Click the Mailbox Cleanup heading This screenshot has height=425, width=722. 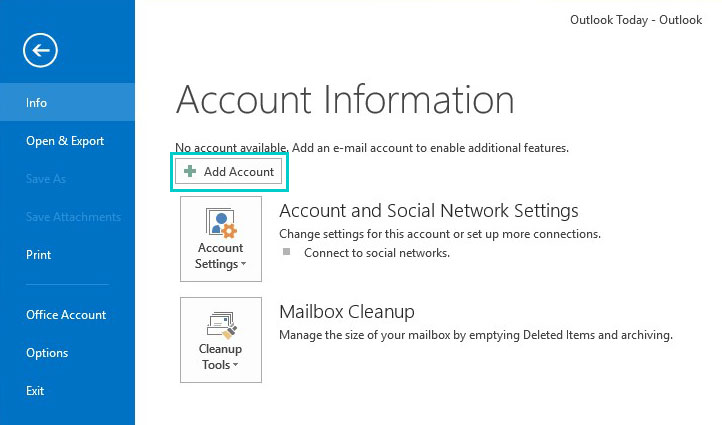[347, 312]
